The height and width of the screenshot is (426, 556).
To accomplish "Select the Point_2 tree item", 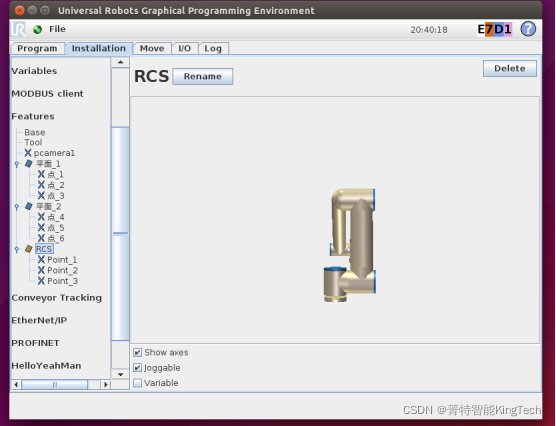I will pyautogui.click(x=62, y=270).
